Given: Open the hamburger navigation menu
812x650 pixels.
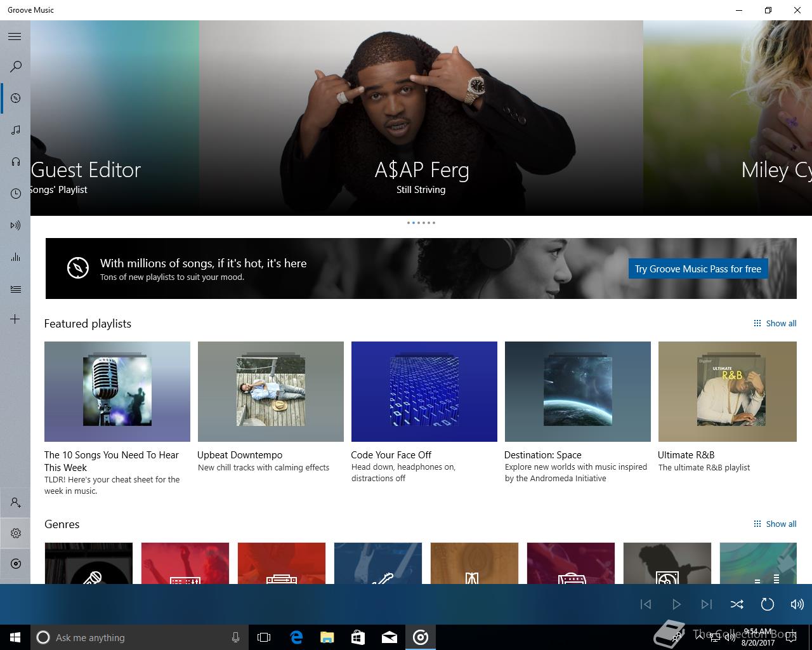Looking at the screenshot, I should click(15, 37).
